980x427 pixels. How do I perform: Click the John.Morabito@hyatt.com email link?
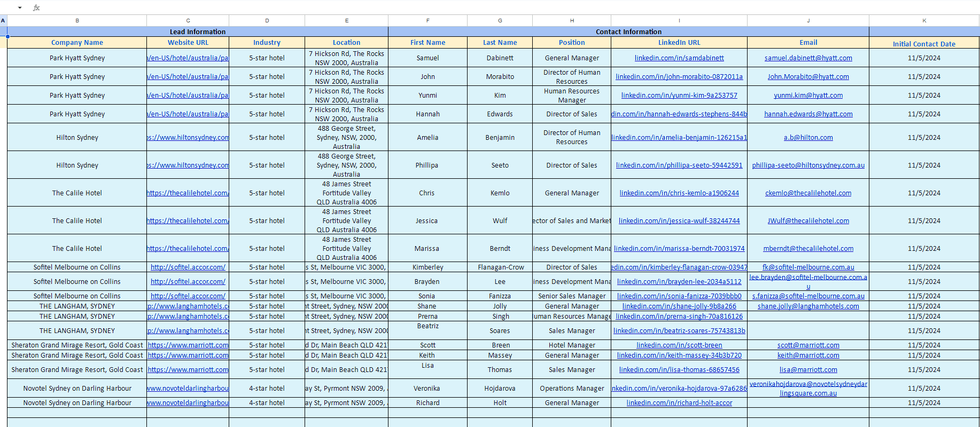[x=808, y=77]
